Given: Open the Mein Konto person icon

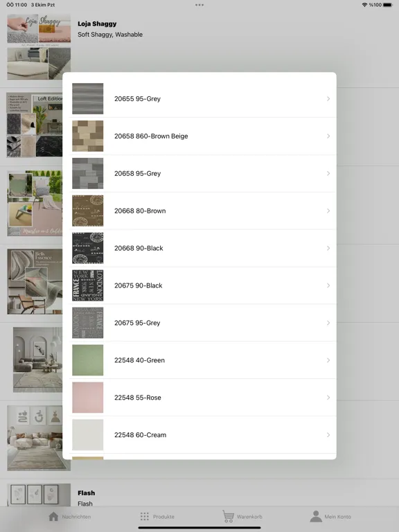Looking at the screenshot, I should 316,516.
